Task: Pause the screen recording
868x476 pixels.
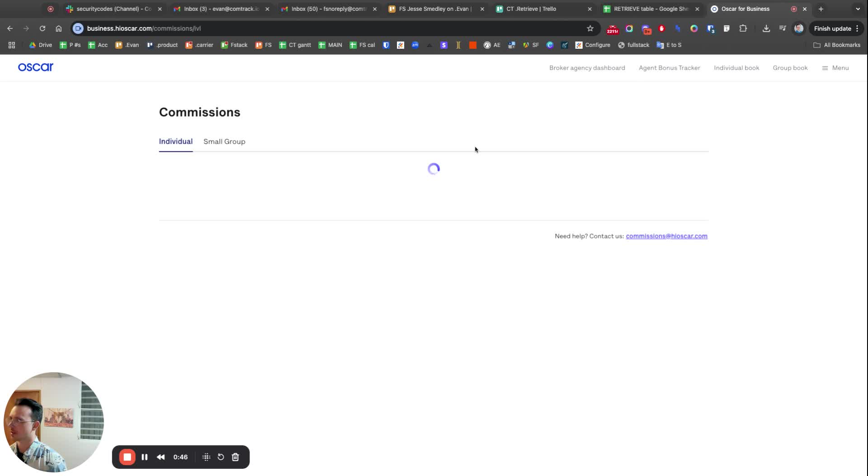Action: tap(145, 457)
